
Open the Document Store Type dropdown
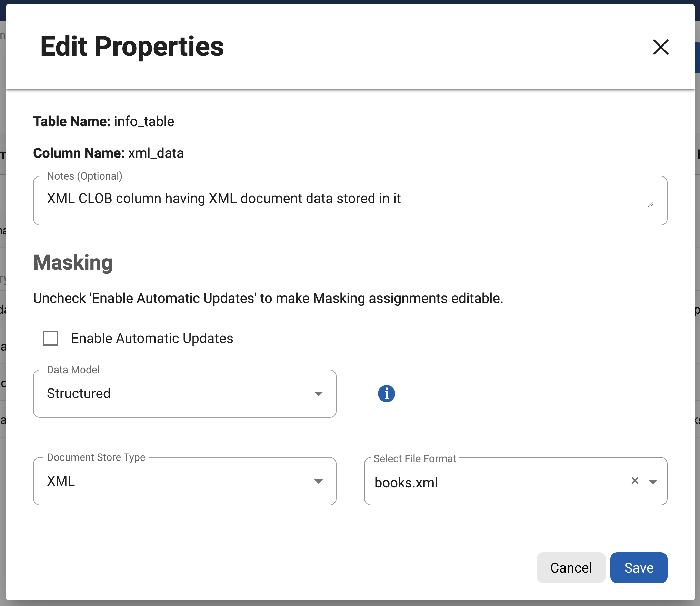pyautogui.click(x=184, y=481)
